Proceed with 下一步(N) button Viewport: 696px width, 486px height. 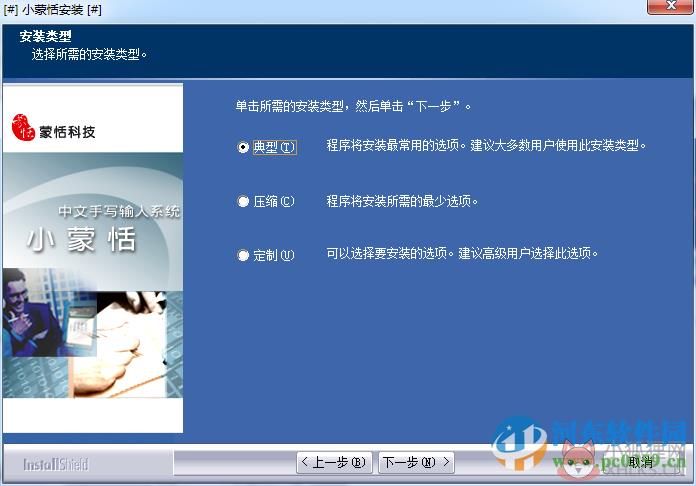416,462
